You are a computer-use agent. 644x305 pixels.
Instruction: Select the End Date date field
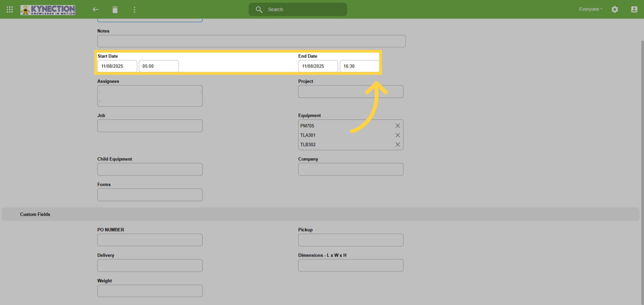pyautogui.click(x=318, y=66)
